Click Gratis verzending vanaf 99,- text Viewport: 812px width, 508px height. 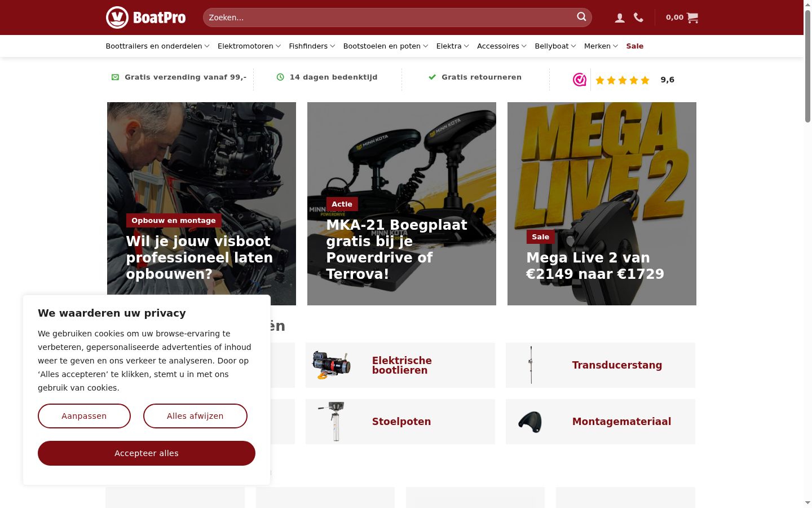click(x=186, y=77)
